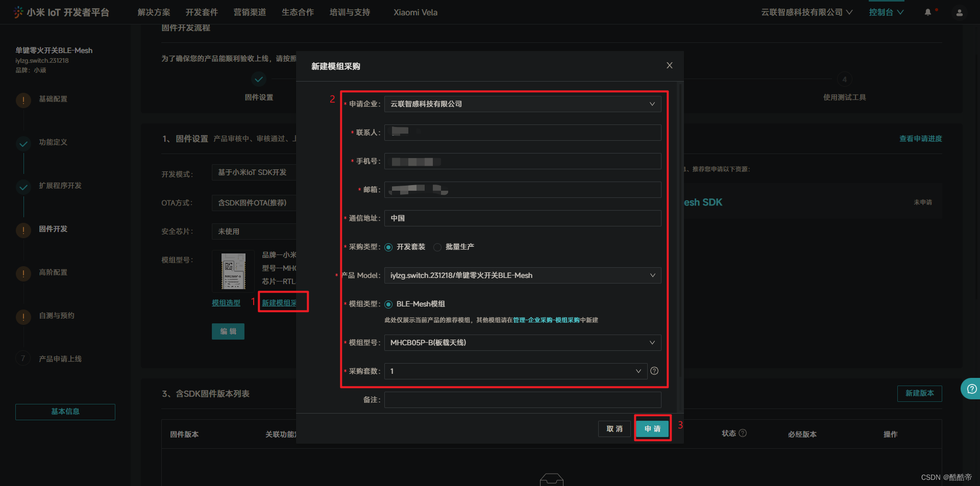
Task: Open the 新建模组采购 link
Action: (x=279, y=303)
